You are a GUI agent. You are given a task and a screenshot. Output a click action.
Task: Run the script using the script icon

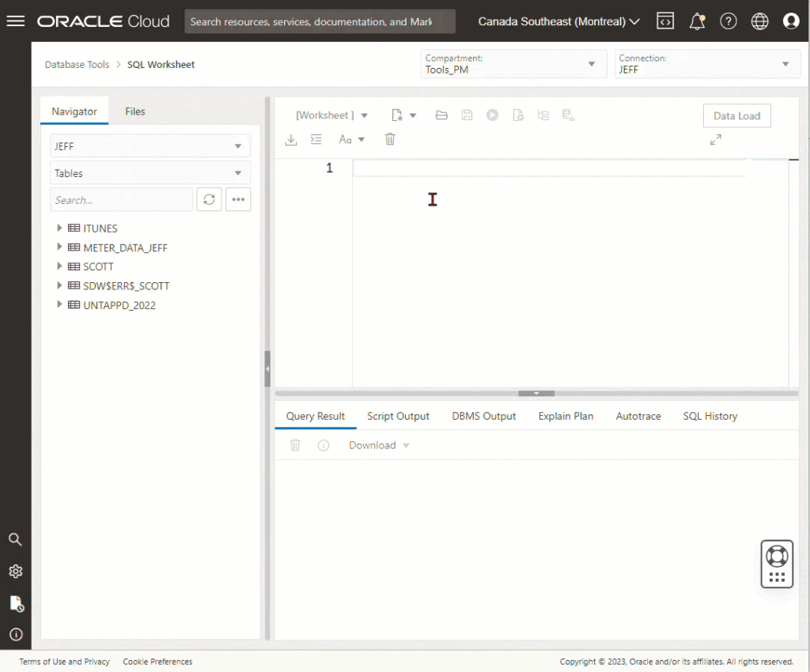[517, 115]
